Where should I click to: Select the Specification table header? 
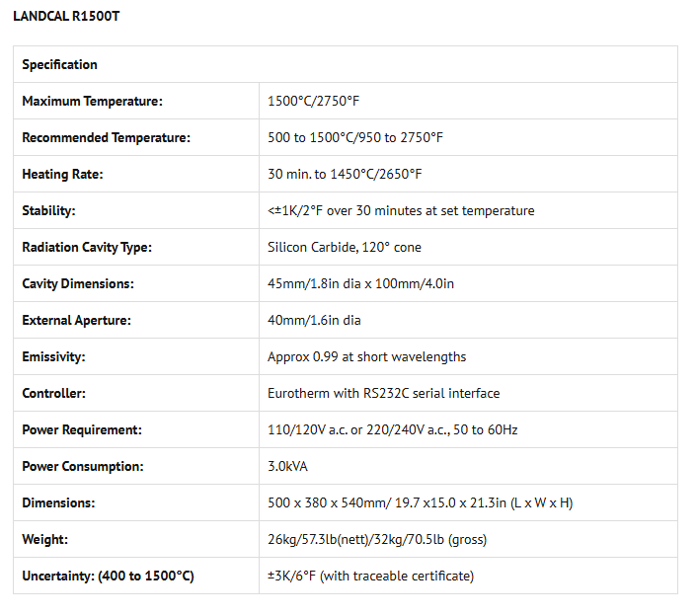[59, 64]
